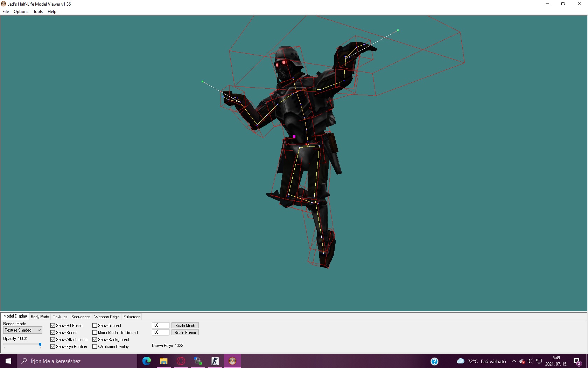Image resolution: width=588 pixels, height=368 pixels.
Task: Click the Model Viewer taskbar icon
Action: (x=232, y=361)
